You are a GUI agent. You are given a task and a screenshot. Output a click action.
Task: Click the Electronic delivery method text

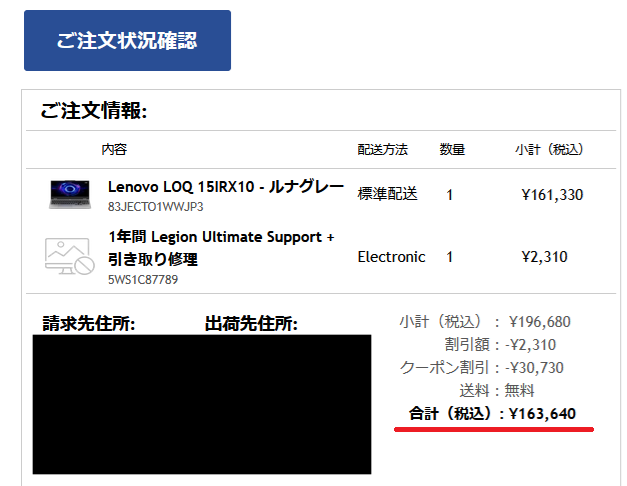391,257
